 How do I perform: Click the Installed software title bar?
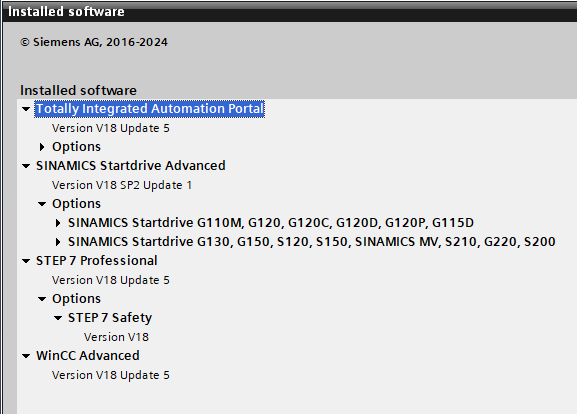pyautogui.click(x=290, y=12)
